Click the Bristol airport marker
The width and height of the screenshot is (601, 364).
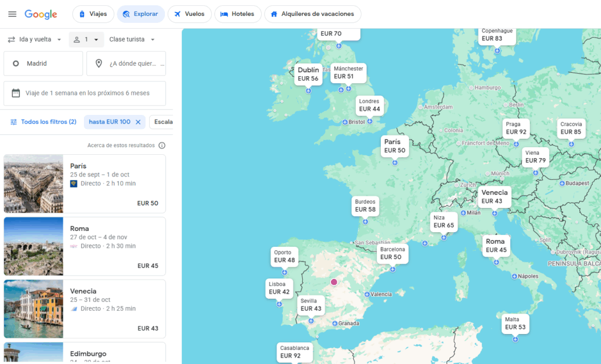345,122
